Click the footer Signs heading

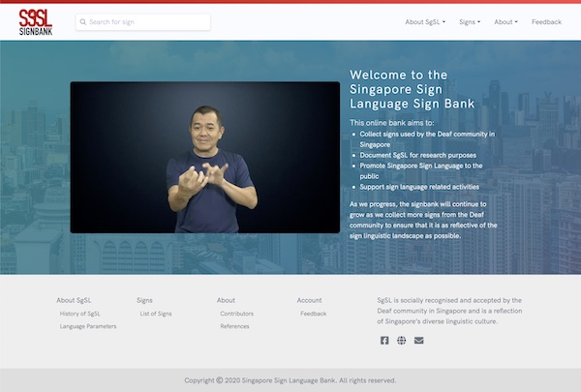point(144,300)
